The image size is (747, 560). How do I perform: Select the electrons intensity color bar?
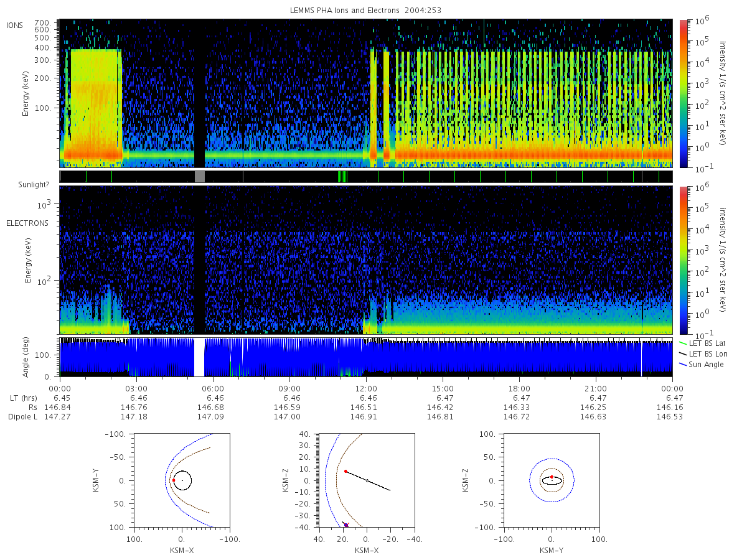(683, 259)
